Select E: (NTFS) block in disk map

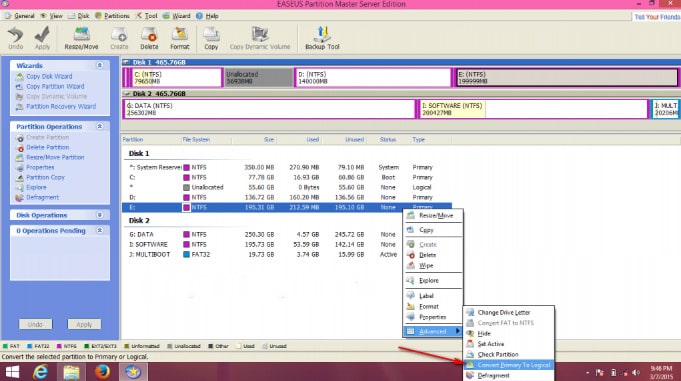[x=566, y=77]
